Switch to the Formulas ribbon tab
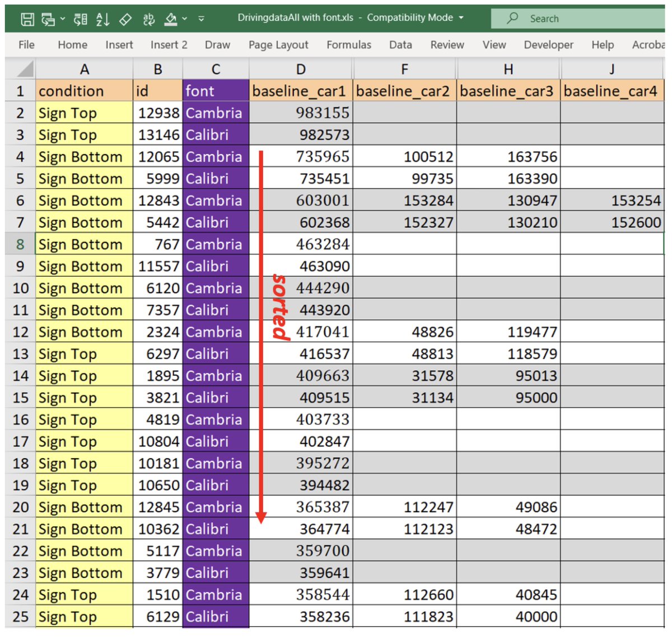672x639 pixels. (348, 45)
